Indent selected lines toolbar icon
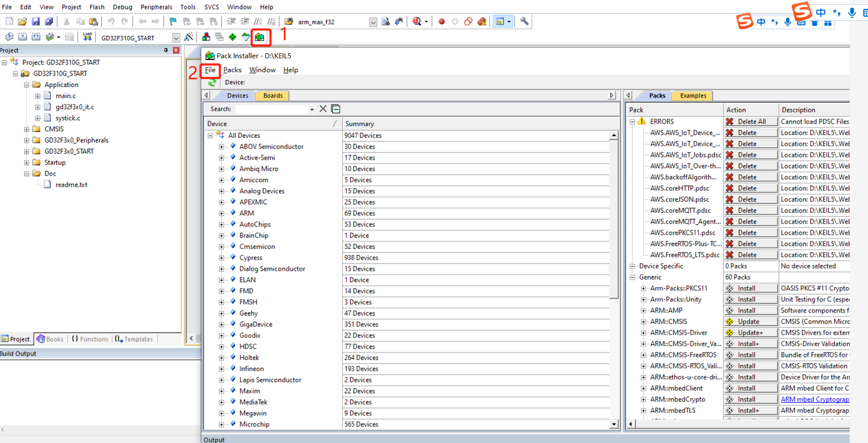The image size is (868, 443). click(231, 21)
